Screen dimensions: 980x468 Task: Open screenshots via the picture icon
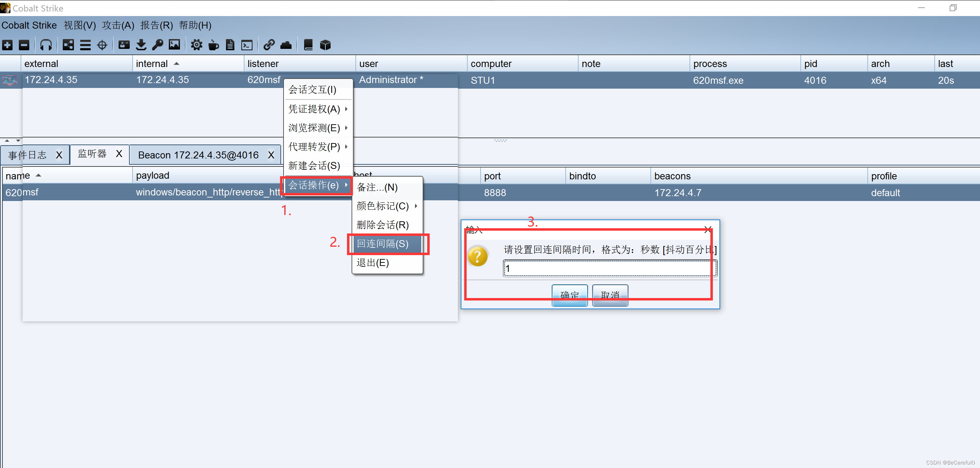(175, 45)
